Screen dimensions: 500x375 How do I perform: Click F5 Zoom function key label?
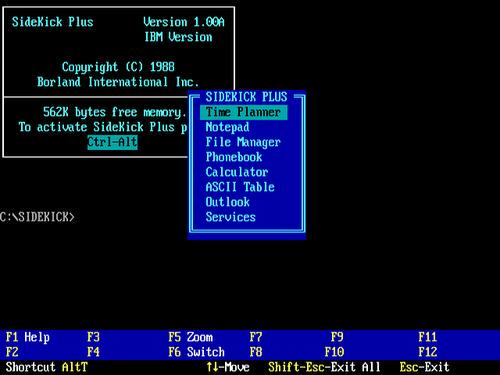(x=190, y=337)
